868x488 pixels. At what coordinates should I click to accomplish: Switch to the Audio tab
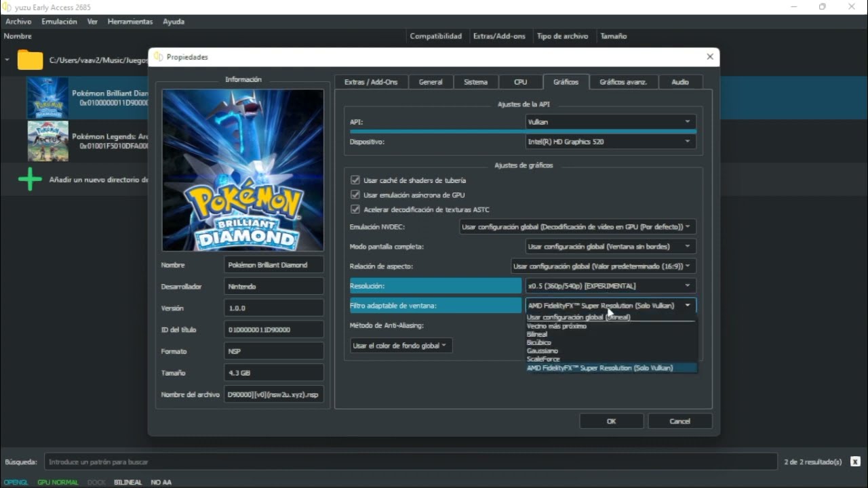[680, 82]
